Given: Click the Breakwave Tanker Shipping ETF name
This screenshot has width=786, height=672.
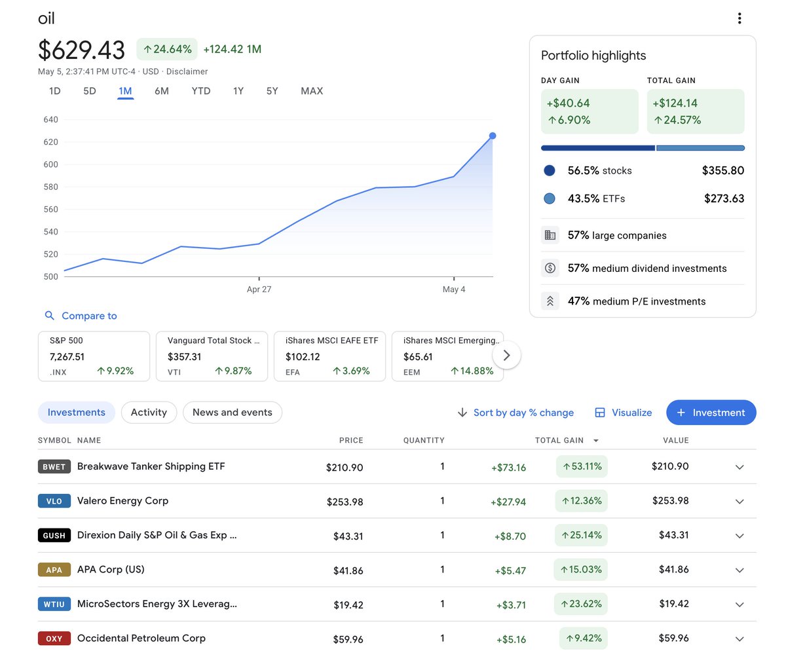Looking at the screenshot, I should pyautogui.click(x=151, y=466).
